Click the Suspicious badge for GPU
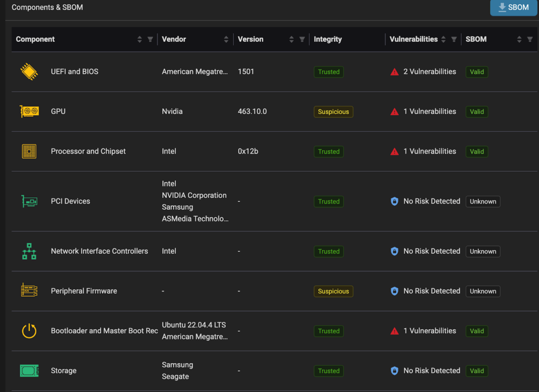Screen dimensions: 539x392 pyautogui.click(x=333, y=111)
